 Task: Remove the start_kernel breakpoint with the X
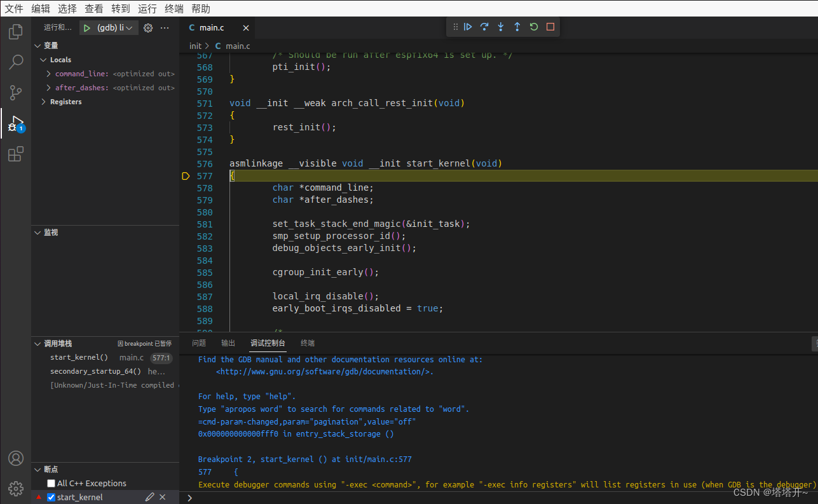click(x=162, y=496)
